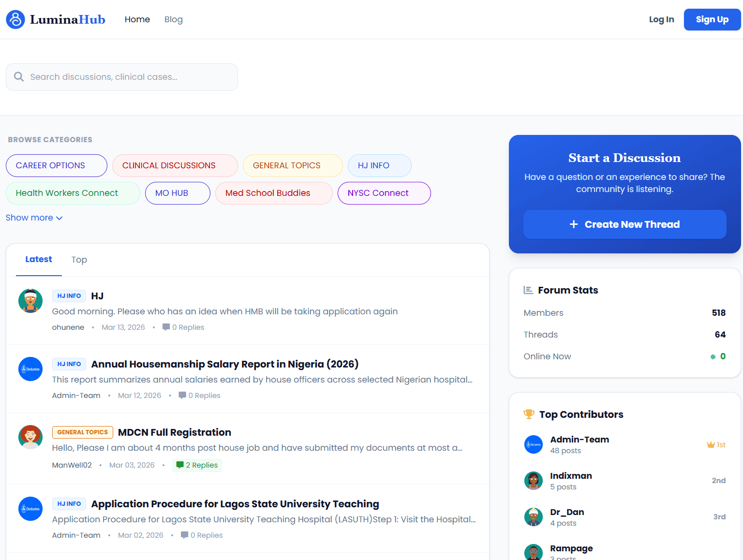Click Indixman's avatar in Top Contributors

coord(534,481)
